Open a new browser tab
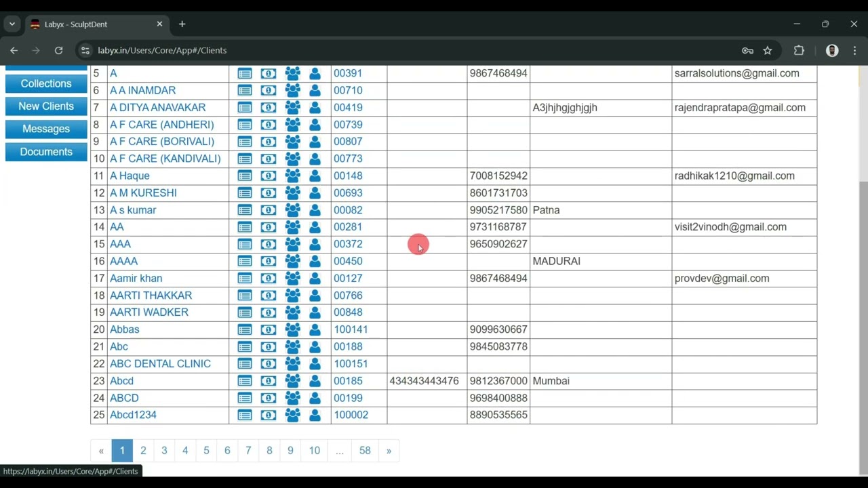 click(182, 24)
